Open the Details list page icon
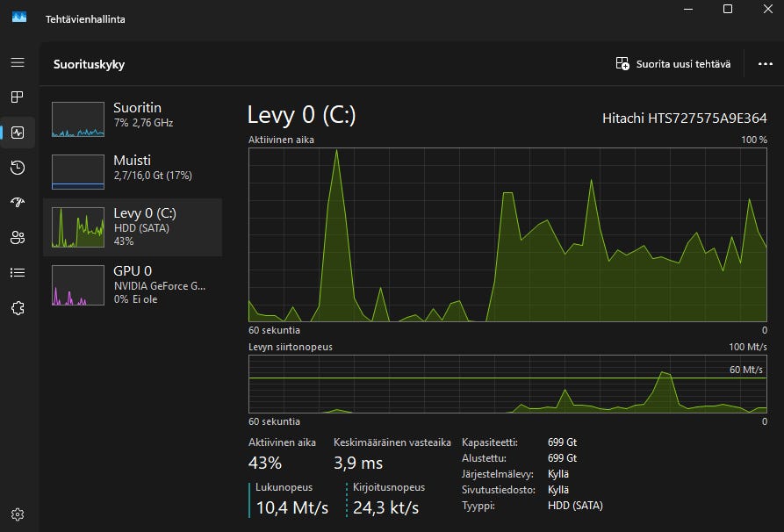This screenshot has width=784, height=532. pyautogui.click(x=18, y=272)
